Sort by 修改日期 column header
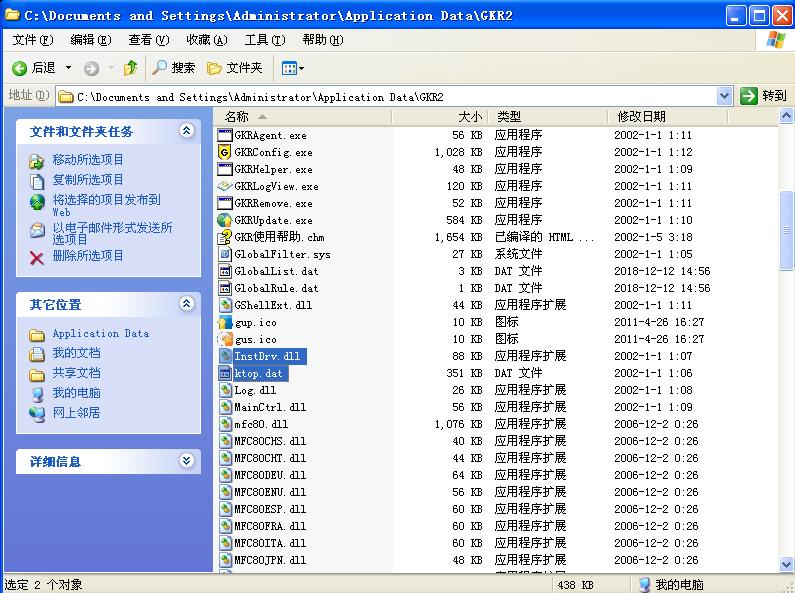Viewport: 795px width, 593px height. [668, 117]
